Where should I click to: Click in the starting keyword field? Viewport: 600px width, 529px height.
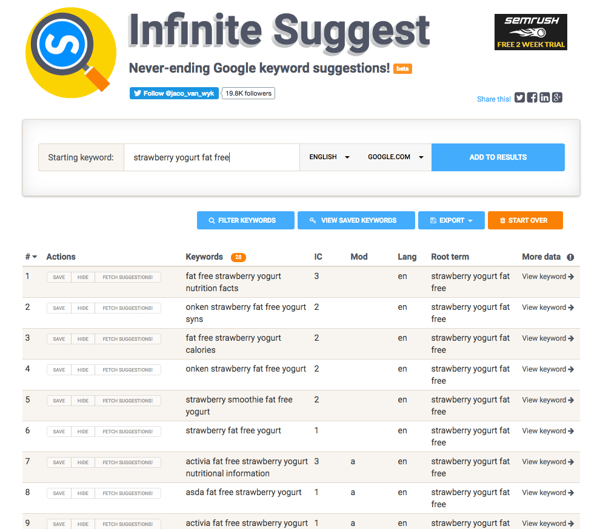[x=210, y=157]
